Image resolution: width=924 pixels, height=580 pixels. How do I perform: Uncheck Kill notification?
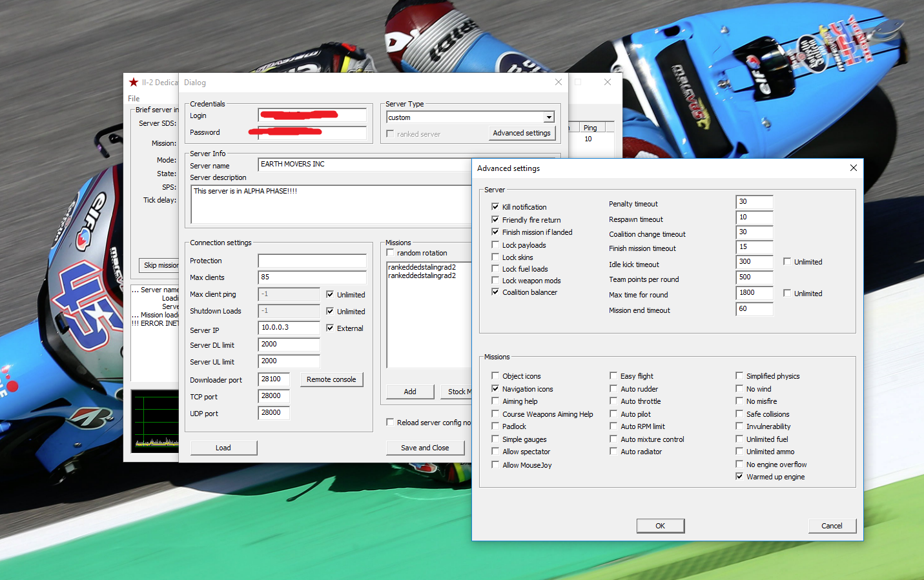(495, 206)
